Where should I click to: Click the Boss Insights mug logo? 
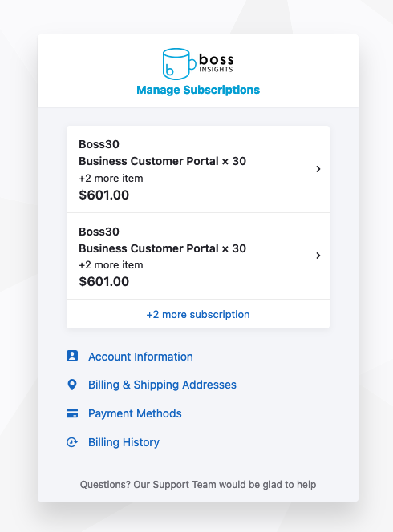198,63
